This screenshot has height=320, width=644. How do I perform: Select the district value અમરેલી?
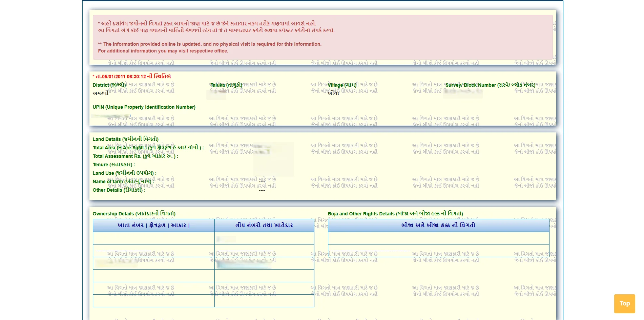coord(100,93)
